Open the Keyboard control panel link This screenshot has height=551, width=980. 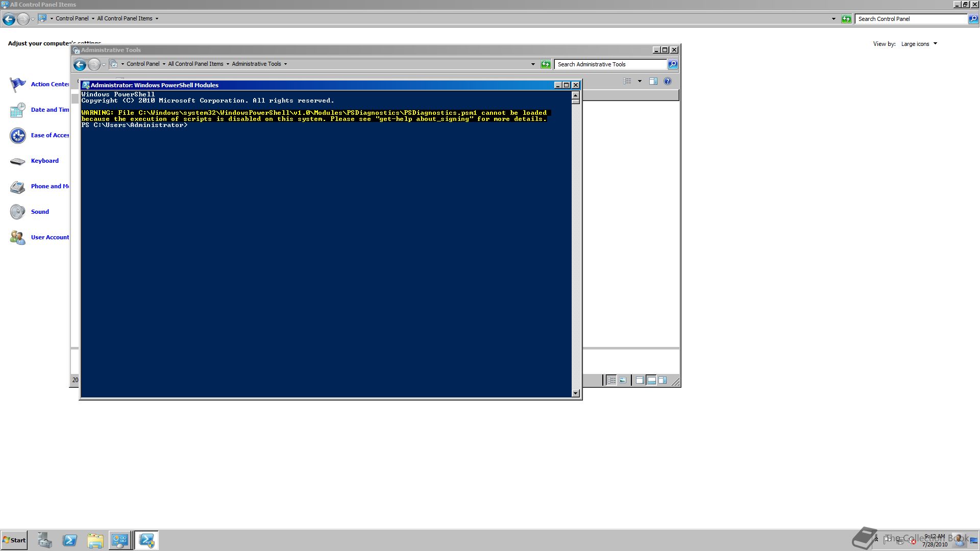pyautogui.click(x=45, y=161)
